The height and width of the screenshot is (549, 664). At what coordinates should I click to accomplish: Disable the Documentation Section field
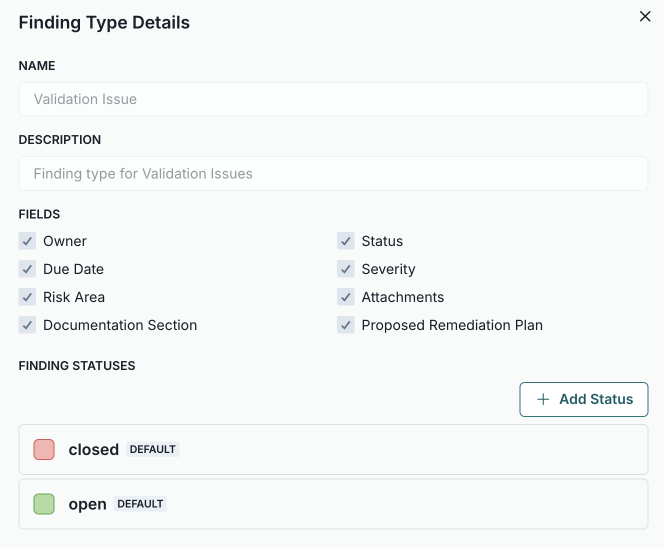tap(27, 325)
